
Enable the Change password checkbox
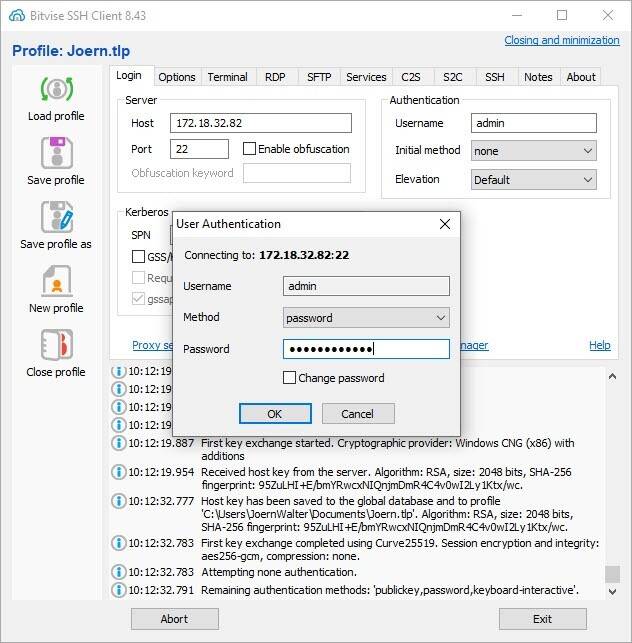(290, 378)
